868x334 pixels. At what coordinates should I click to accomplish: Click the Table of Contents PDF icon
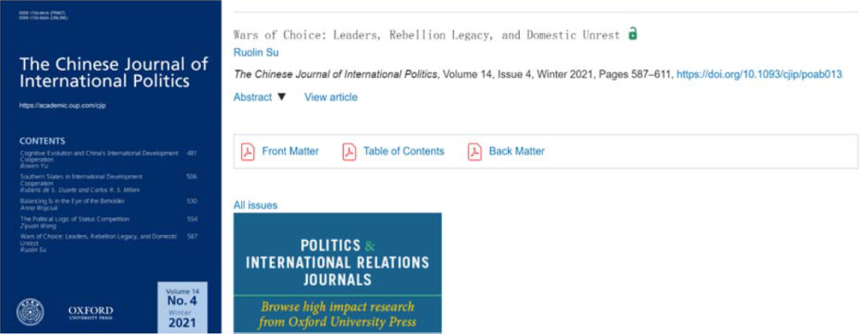(349, 151)
